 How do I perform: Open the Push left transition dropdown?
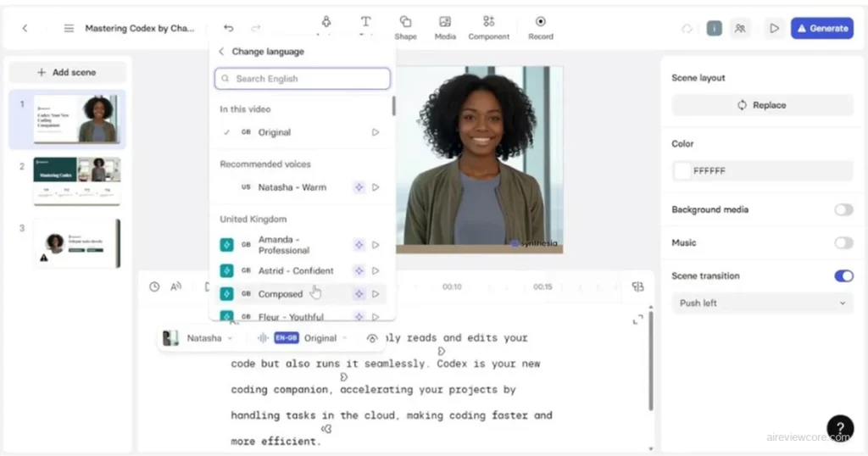762,303
